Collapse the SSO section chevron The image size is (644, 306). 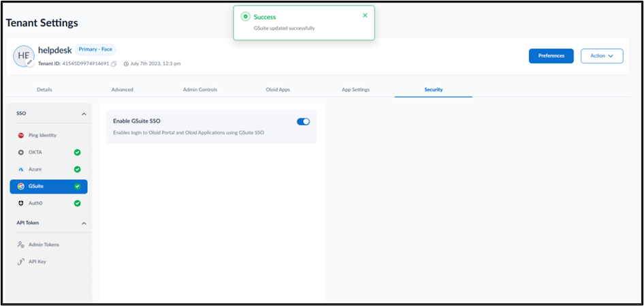coord(84,114)
